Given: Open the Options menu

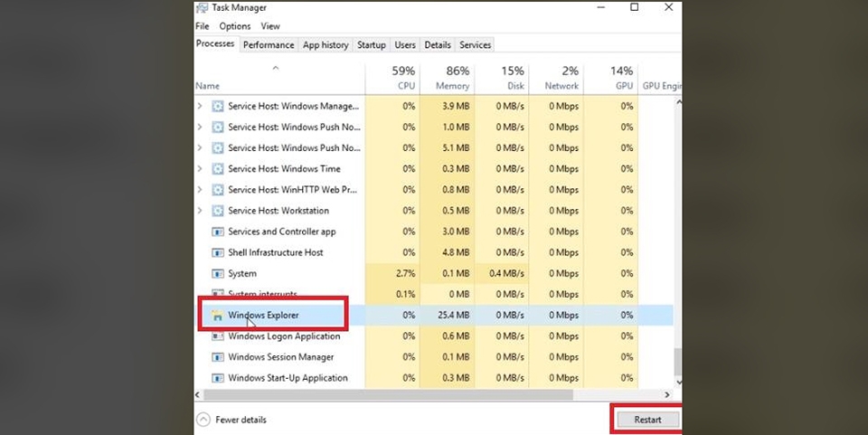Looking at the screenshot, I should pyautogui.click(x=235, y=26).
